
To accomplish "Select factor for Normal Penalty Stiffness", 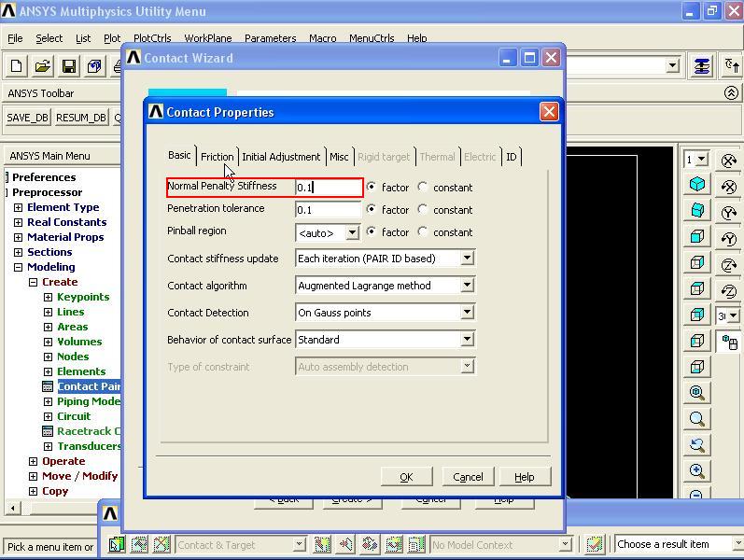I will tap(371, 187).
